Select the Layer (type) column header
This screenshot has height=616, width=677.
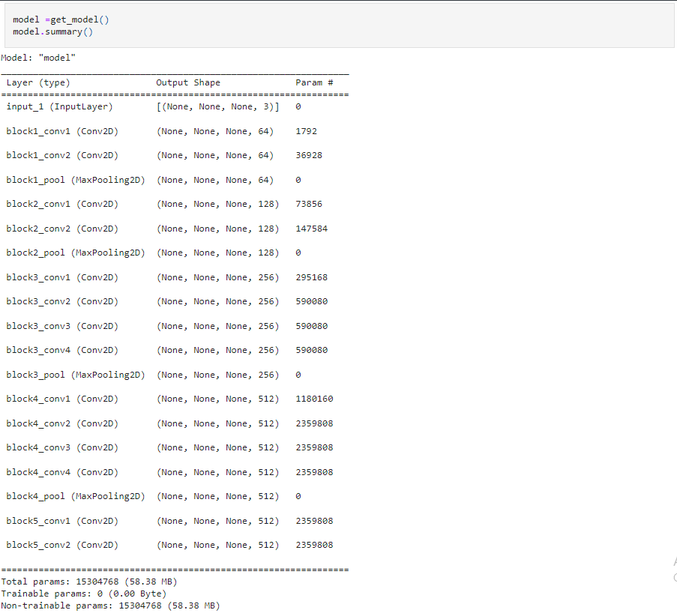tap(37, 82)
